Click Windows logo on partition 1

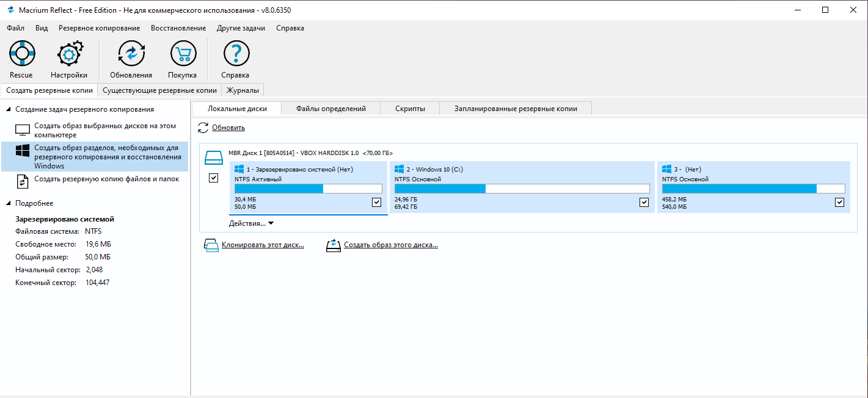pyautogui.click(x=239, y=169)
